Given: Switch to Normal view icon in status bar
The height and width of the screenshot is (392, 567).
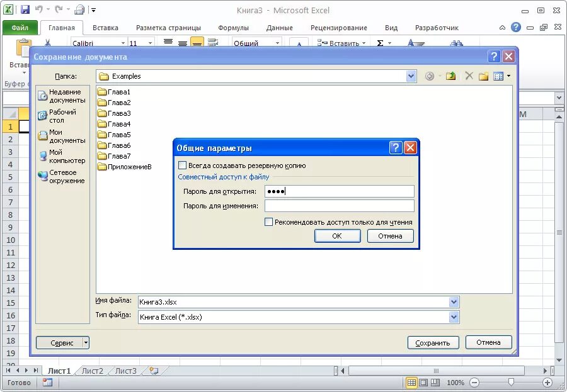Looking at the screenshot, I should pyautogui.click(x=411, y=382).
